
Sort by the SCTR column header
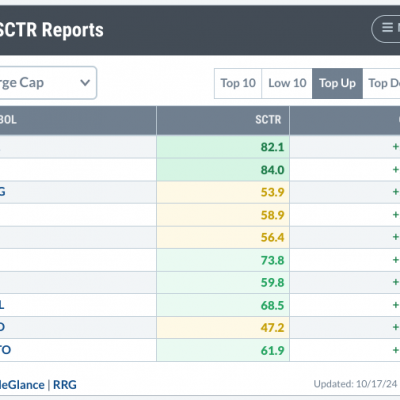click(223, 120)
